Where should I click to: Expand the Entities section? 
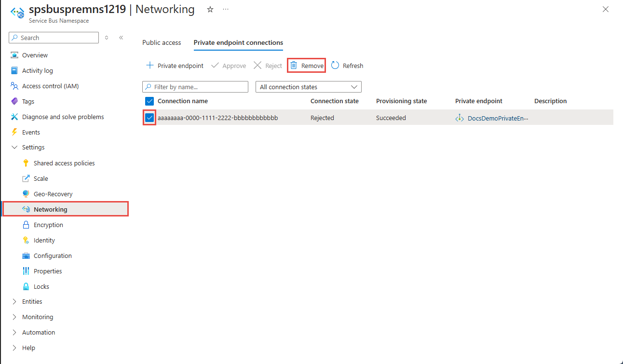[x=14, y=301]
